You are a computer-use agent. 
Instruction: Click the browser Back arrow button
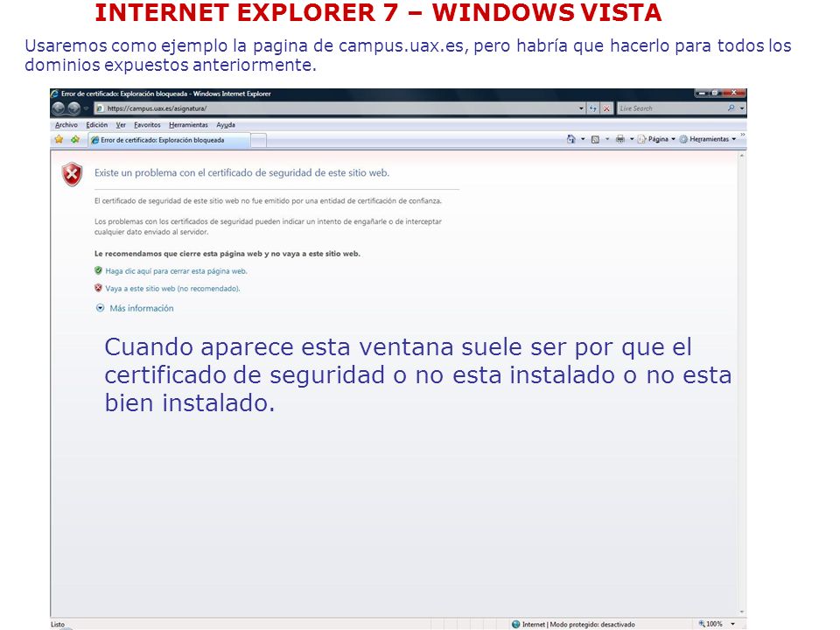coord(59,108)
